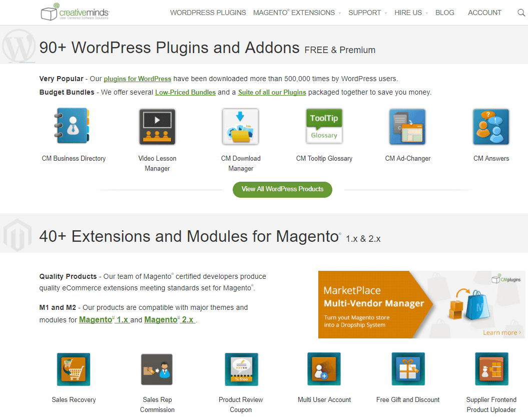Open the MarketPlace Multi-Vendor Manager banner
This screenshot has height=420, width=528.
pos(421,304)
